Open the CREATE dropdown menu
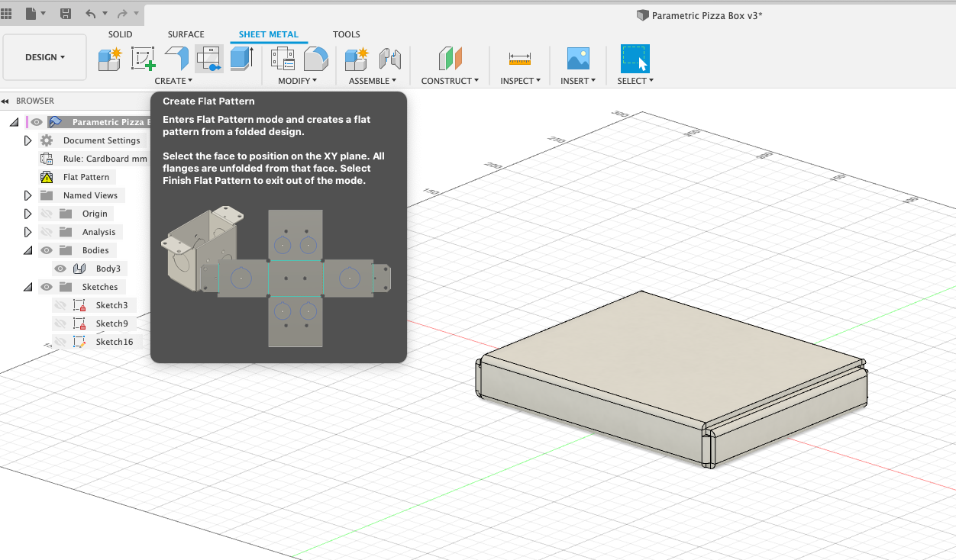The width and height of the screenshot is (956, 560). coord(173,81)
